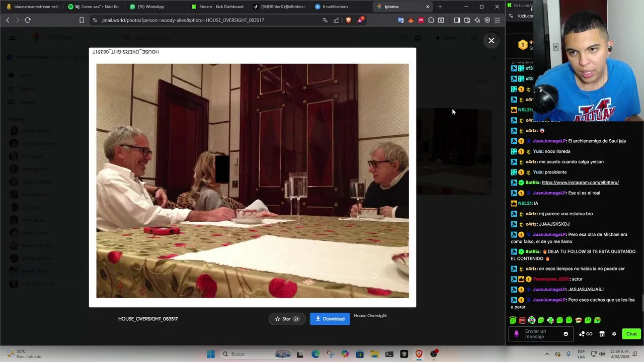The height and width of the screenshot is (362, 644).
Task: Open Microsoft Edge from the taskbar
Action: 315,354
